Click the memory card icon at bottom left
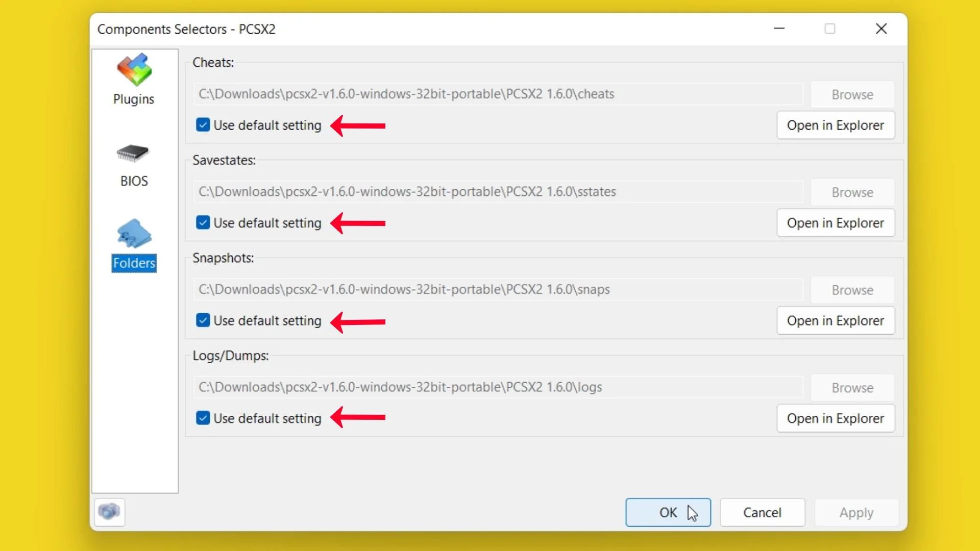 pos(109,513)
